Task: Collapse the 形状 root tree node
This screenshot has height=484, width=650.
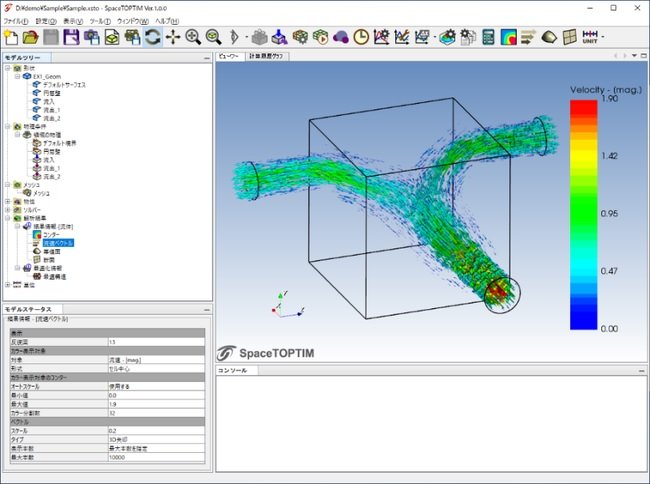Action: [x=5, y=67]
